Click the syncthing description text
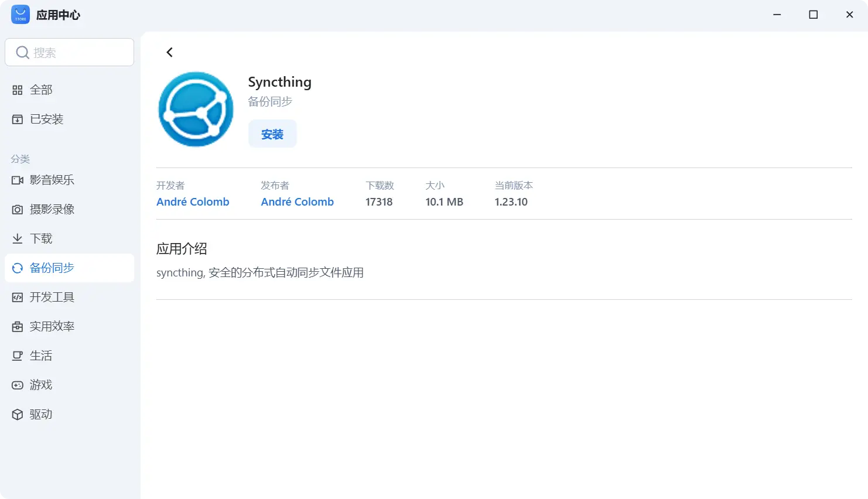 [260, 272]
